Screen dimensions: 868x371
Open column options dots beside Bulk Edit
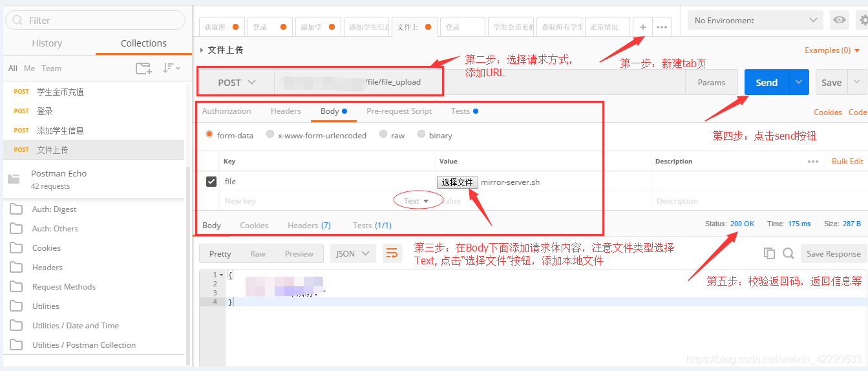(x=813, y=162)
